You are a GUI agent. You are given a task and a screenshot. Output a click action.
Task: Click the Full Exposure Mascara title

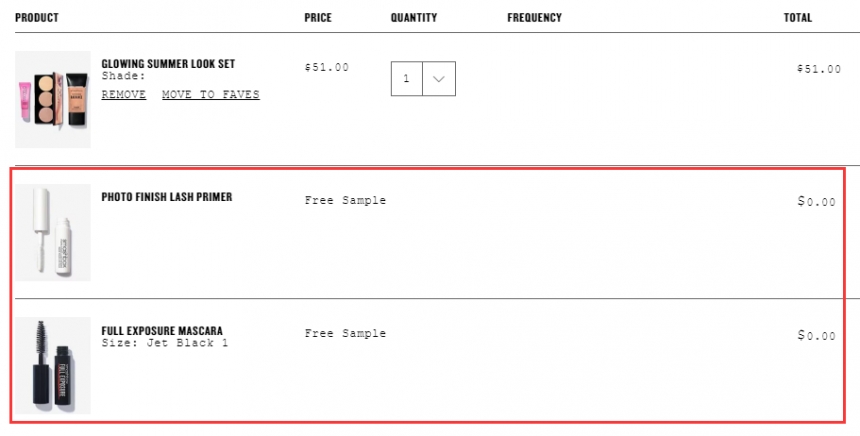(162, 331)
